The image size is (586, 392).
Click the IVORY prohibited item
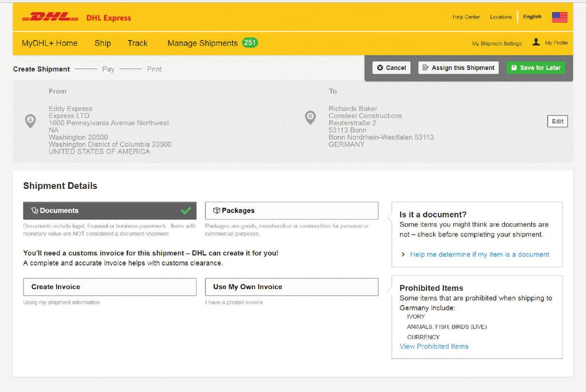(416, 316)
